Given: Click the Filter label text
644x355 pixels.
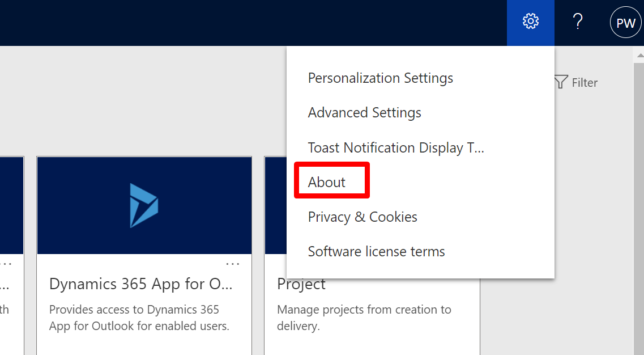Looking at the screenshot, I should [585, 83].
